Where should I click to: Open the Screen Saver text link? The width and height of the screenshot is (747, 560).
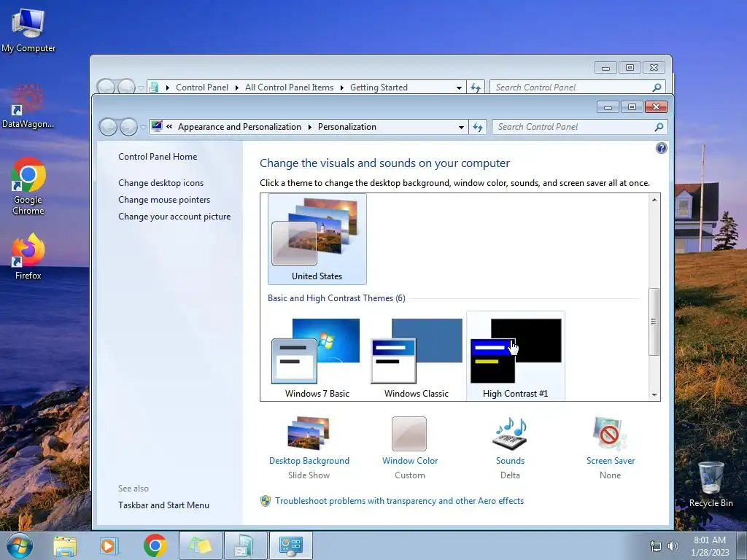coord(611,461)
